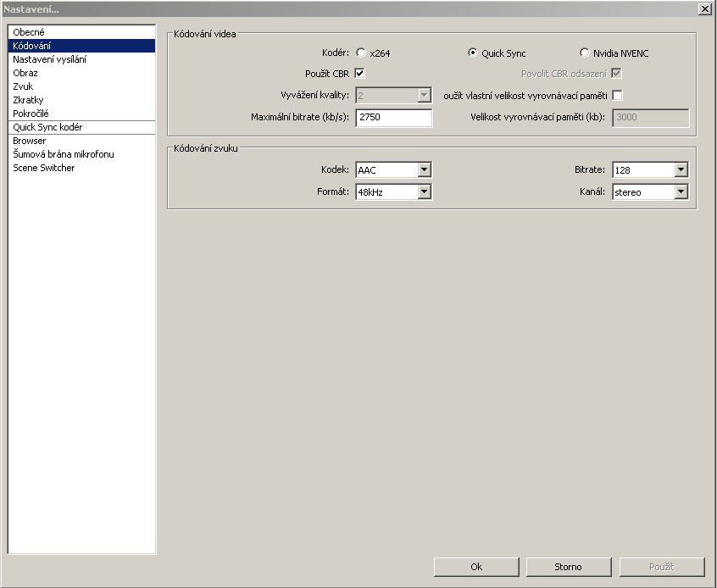Open the Zvuk settings section

(24, 86)
